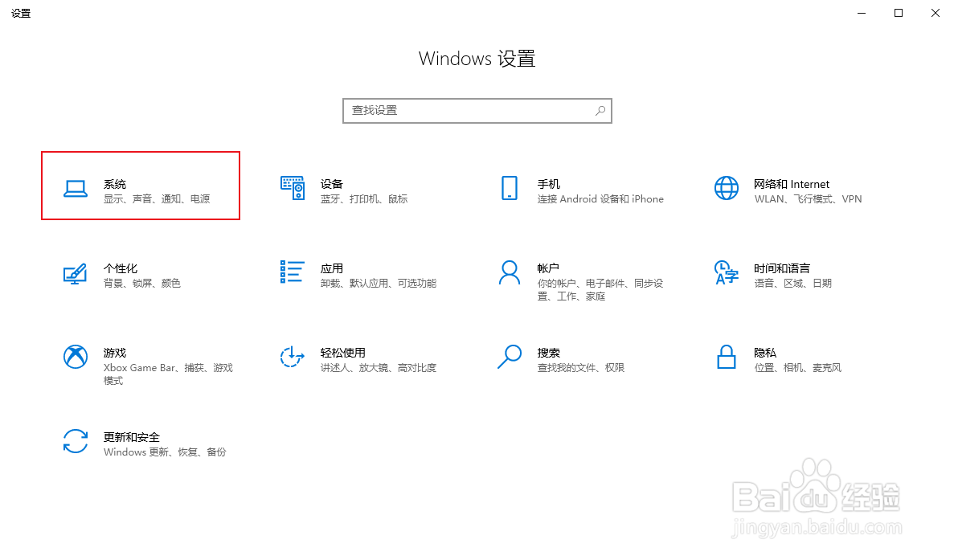Open the 系统 laptop icon

point(76,189)
